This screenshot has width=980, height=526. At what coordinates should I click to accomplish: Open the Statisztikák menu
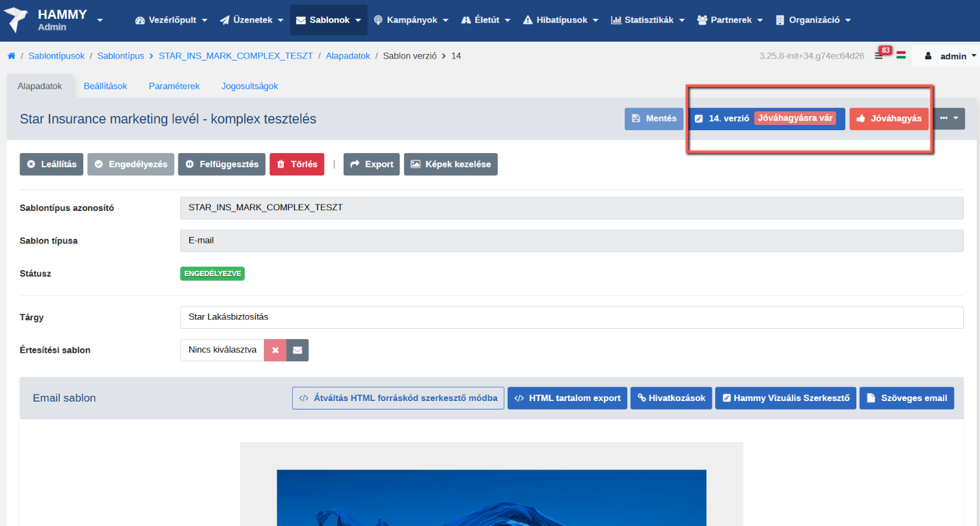tap(647, 20)
